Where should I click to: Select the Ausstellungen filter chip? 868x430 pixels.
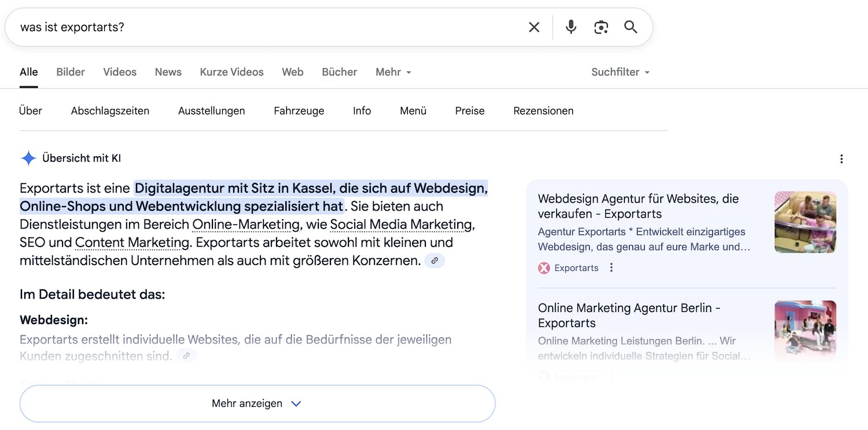pos(211,111)
